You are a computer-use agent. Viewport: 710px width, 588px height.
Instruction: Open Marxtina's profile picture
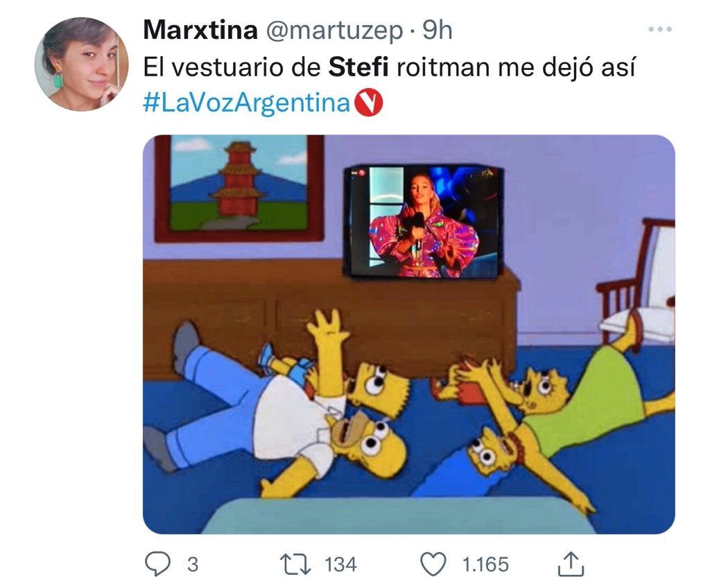click(x=82, y=64)
